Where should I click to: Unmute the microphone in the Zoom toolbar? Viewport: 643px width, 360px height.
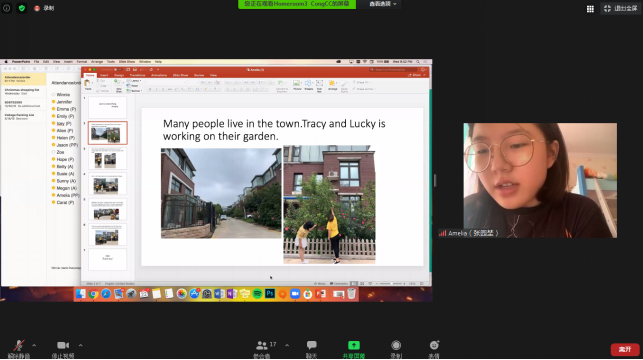click(19, 348)
